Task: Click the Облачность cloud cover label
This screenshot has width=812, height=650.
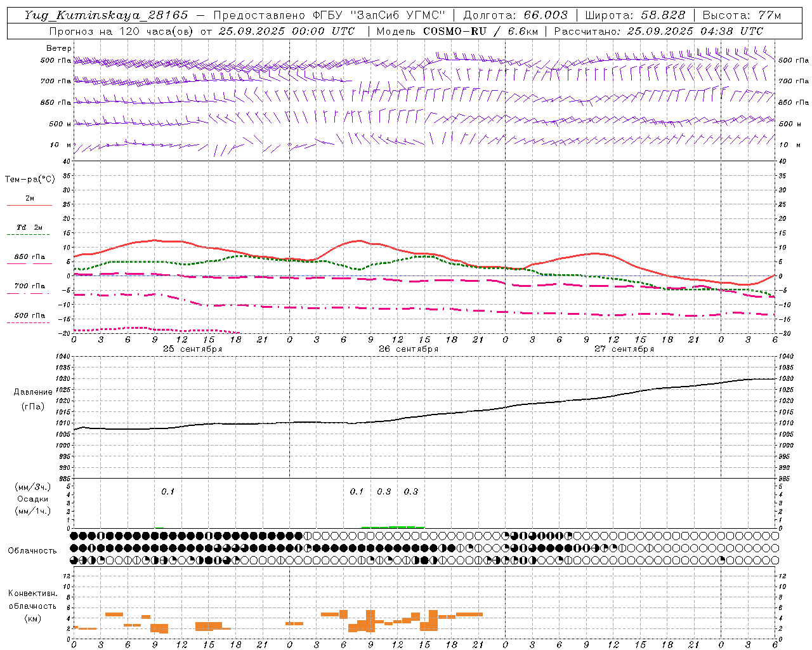Action: [32, 550]
